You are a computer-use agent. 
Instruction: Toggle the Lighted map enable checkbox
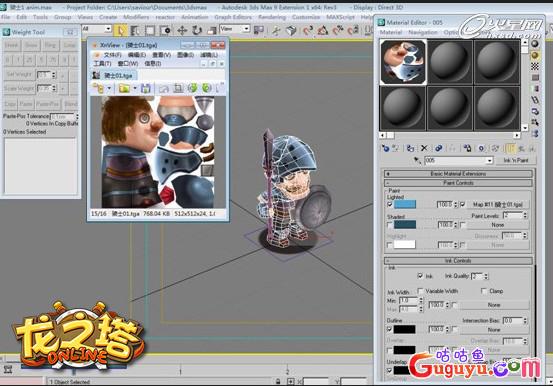[463, 204]
